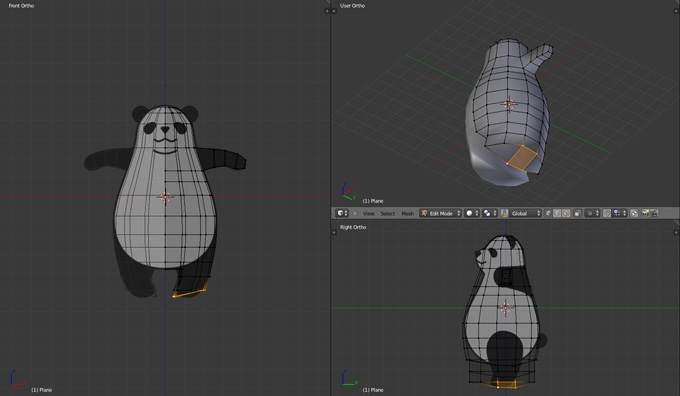Viewport: 680px width, 396px height.
Task: Toggle the 3D manipulator widget icon
Action: [x=504, y=213]
